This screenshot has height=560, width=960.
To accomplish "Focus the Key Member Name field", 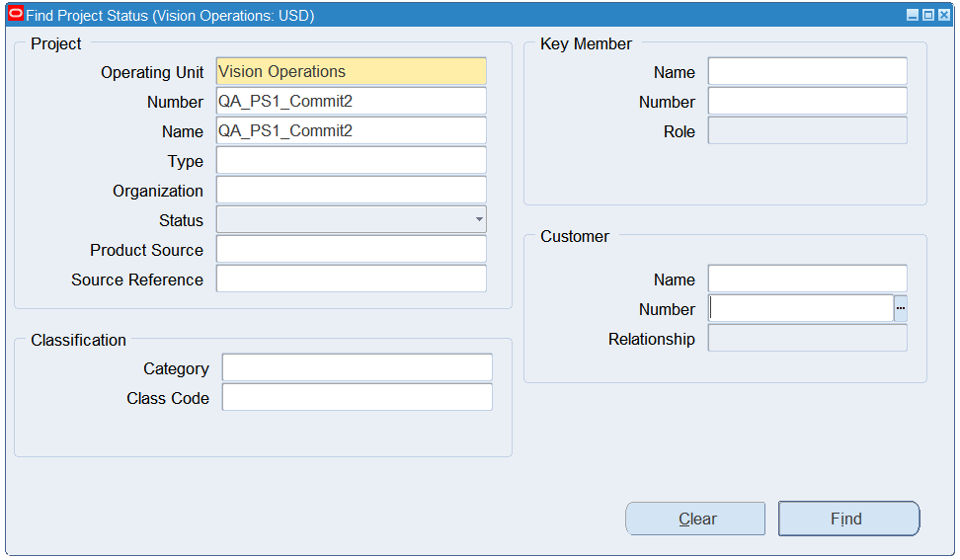I will pyautogui.click(x=808, y=72).
